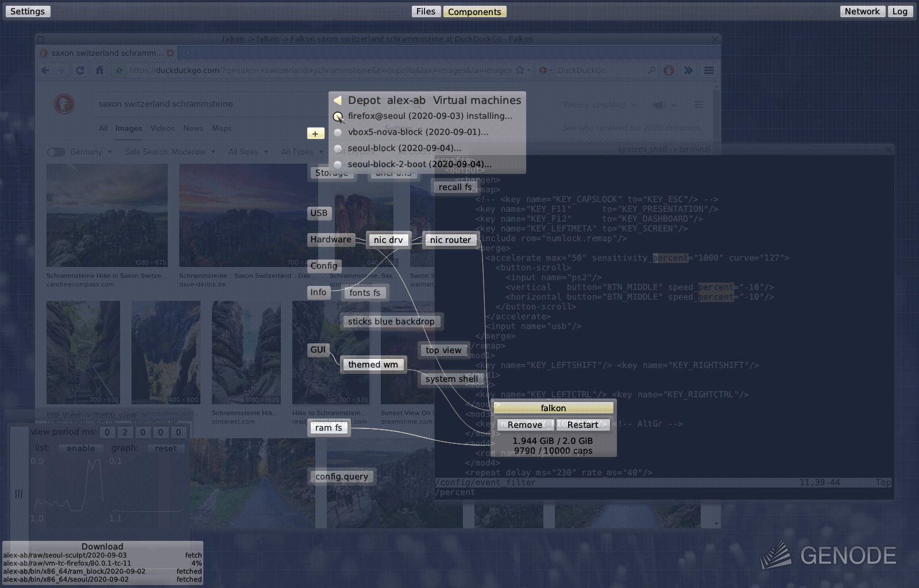Reset the graph in the top view panel
This screenshot has height=588, width=919.
coord(166,448)
